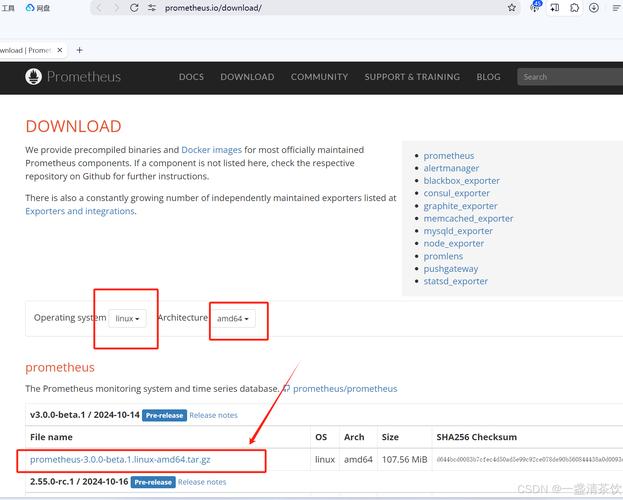Open the prometheus/prometheus repository link
The width and height of the screenshot is (623, 500).
tap(345, 389)
